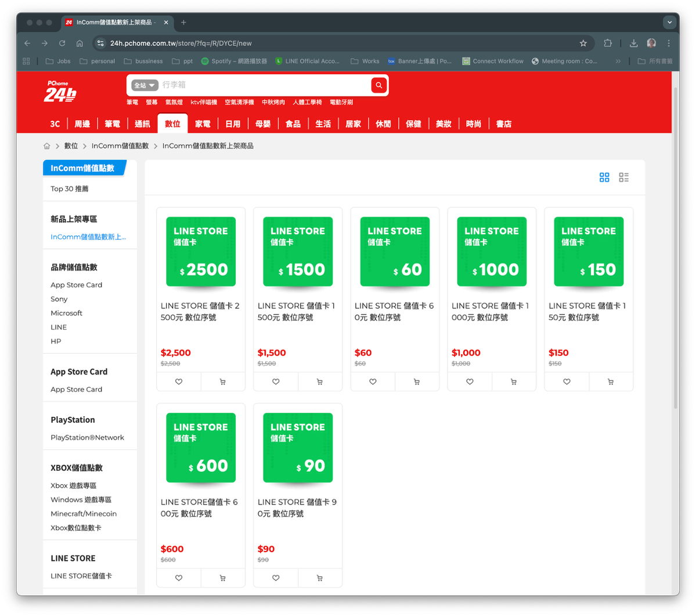The image size is (696, 616).
Task: Open the bussiness bookmark folder
Action: click(143, 61)
